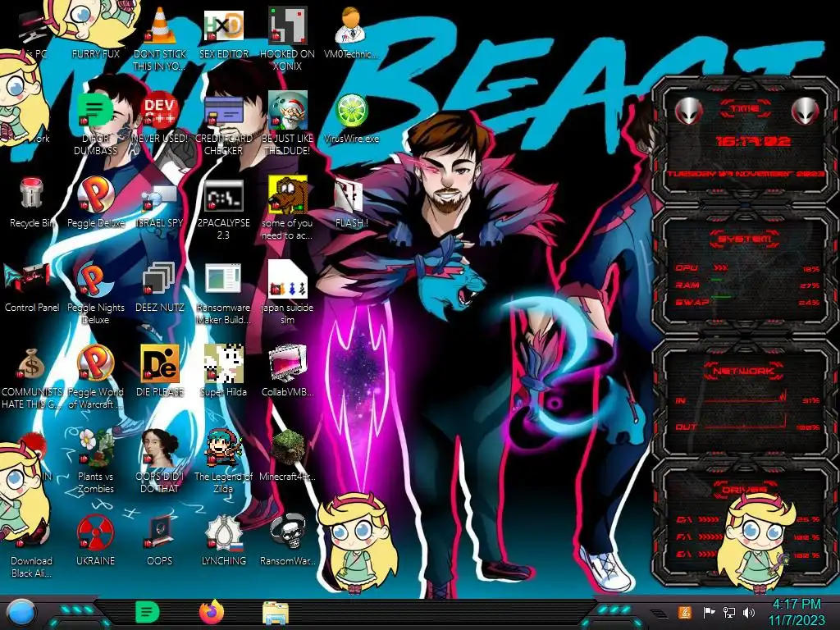Open RansomWar... skull icon
Screen dimensions: 840x630
[288, 532]
